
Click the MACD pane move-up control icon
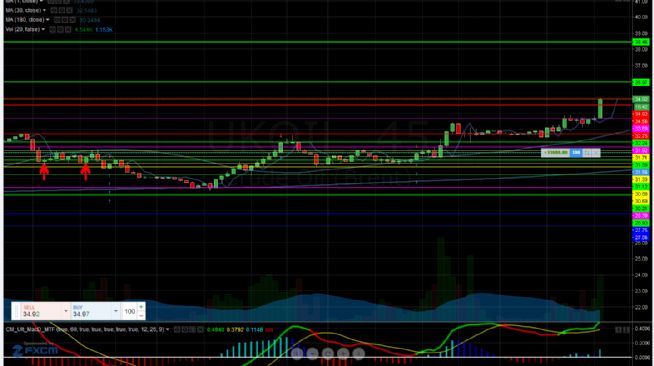click(x=619, y=330)
